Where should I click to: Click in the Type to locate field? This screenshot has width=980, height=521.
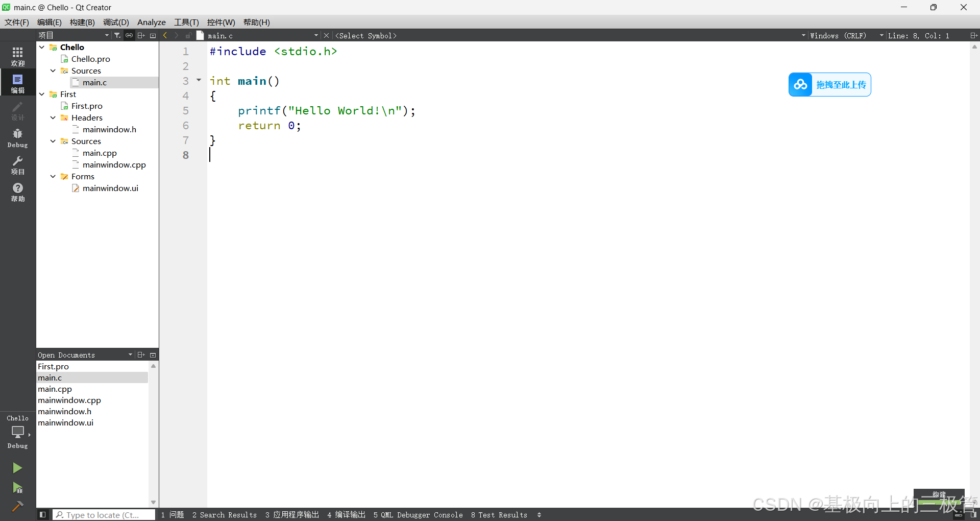[x=104, y=515]
